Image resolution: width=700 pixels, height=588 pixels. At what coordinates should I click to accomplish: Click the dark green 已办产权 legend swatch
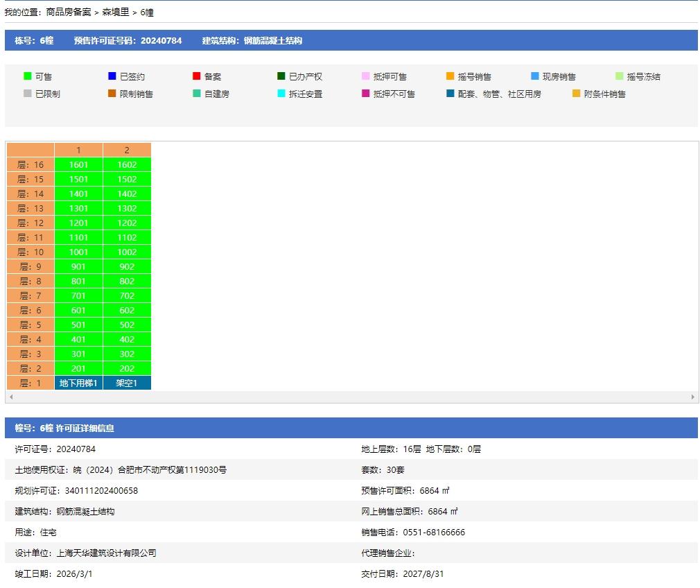pos(281,76)
